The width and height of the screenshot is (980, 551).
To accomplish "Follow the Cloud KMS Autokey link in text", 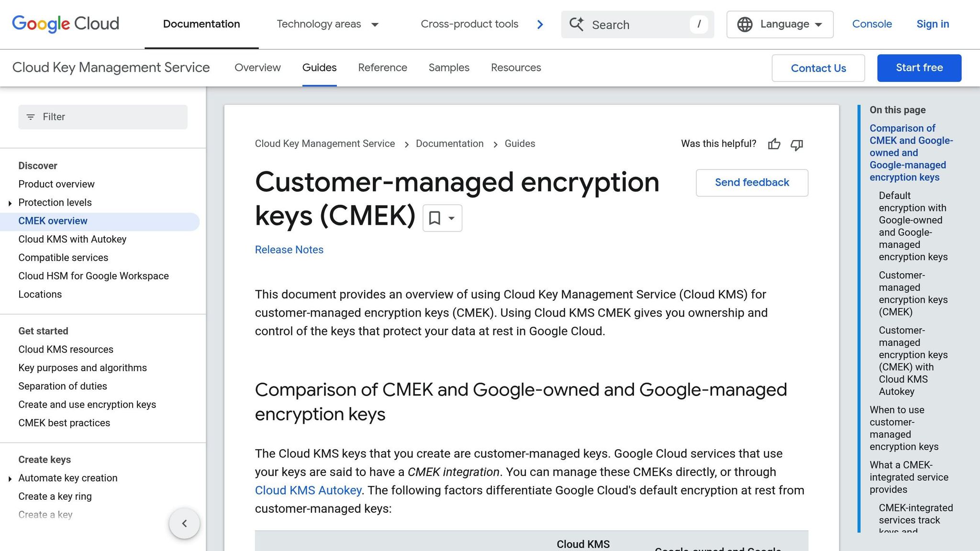I will (x=308, y=490).
